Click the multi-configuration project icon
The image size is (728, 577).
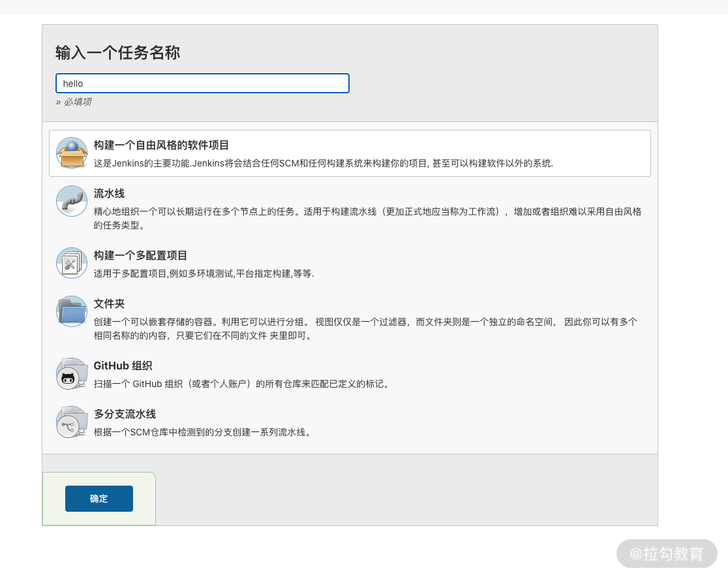(72, 263)
